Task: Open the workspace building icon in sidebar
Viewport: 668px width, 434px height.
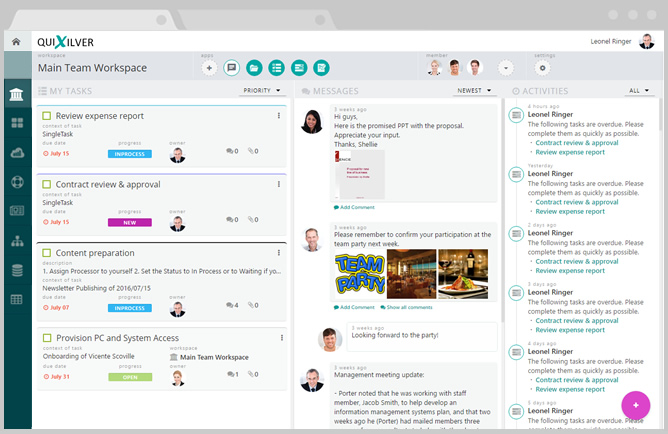Action: [17, 94]
